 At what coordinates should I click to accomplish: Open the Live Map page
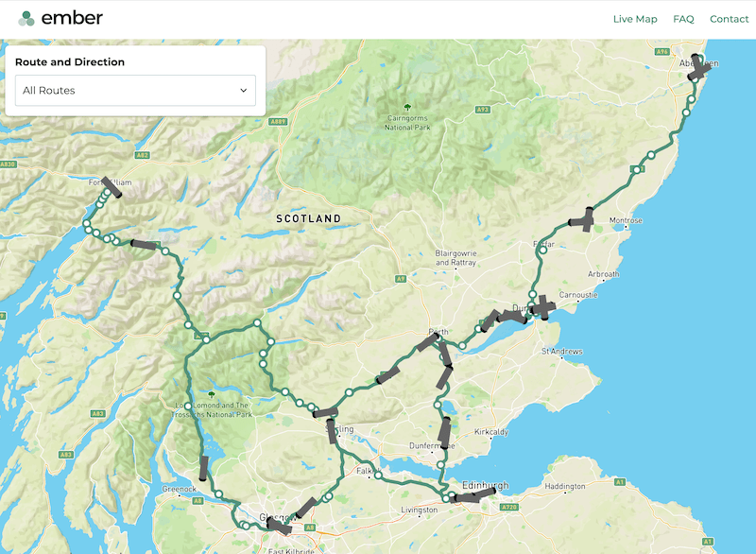634,19
